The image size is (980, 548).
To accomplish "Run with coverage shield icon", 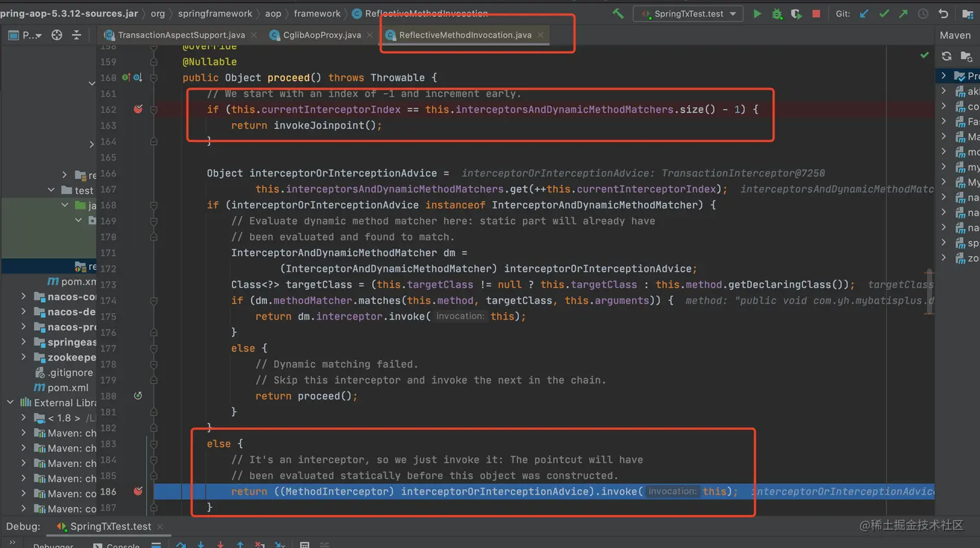I will pyautogui.click(x=796, y=14).
